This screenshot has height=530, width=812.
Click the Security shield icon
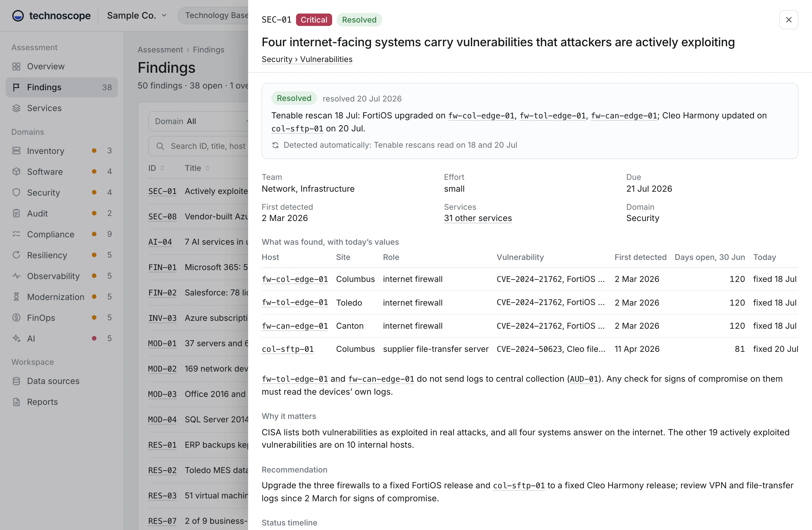16,192
